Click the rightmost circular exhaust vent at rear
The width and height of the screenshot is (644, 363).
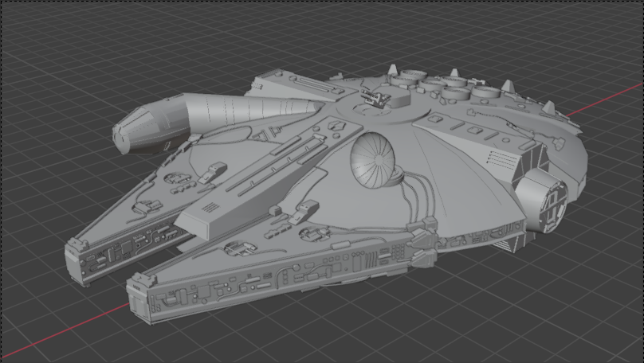(x=484, y=93)
